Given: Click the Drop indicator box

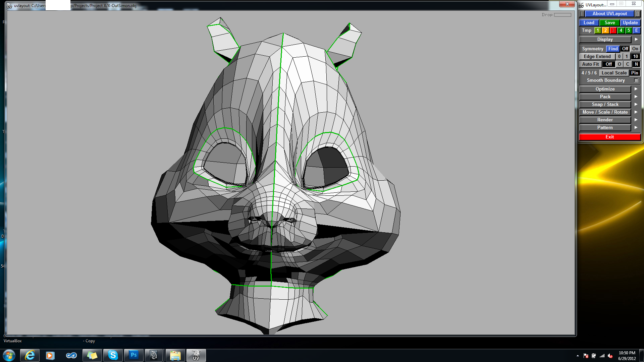Looking at the screenshot, I should [562, 15].
